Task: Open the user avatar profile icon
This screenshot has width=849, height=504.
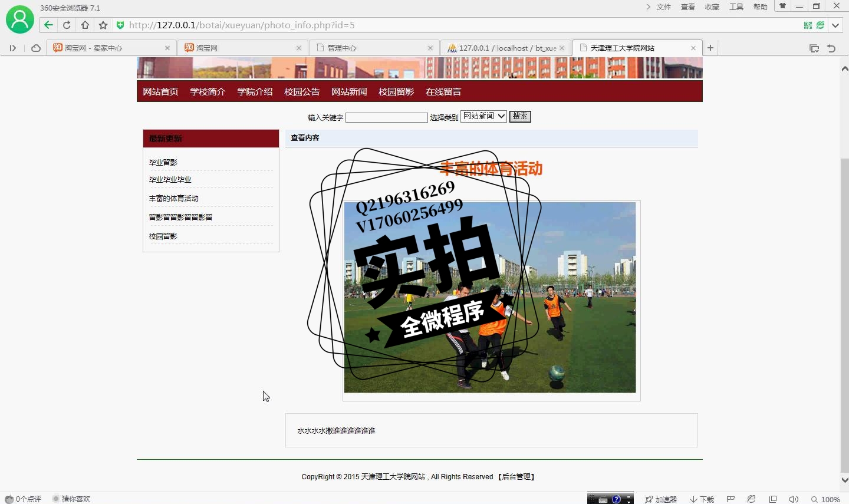Action: pyautogui.click(x=20, y=19)
